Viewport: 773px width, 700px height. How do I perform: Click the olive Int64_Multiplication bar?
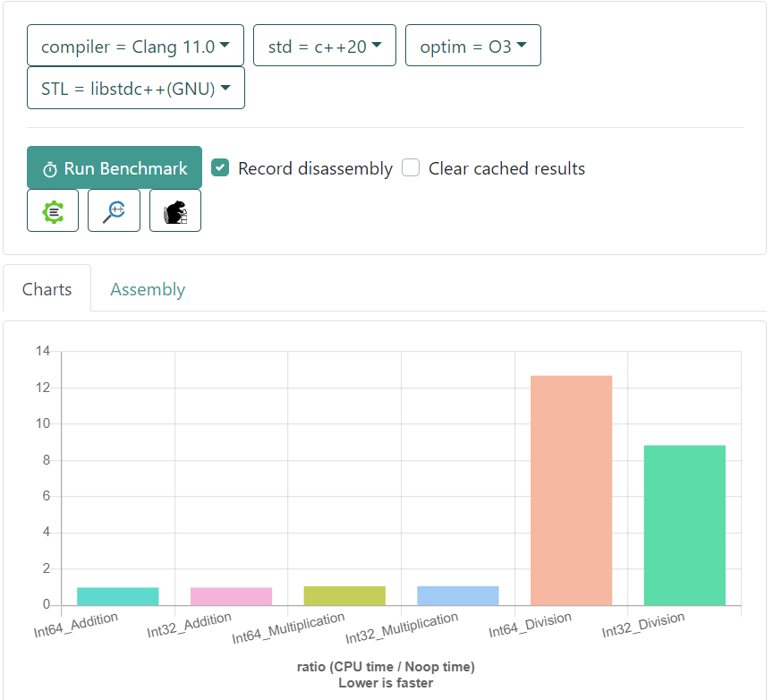[x=344, y=596]
